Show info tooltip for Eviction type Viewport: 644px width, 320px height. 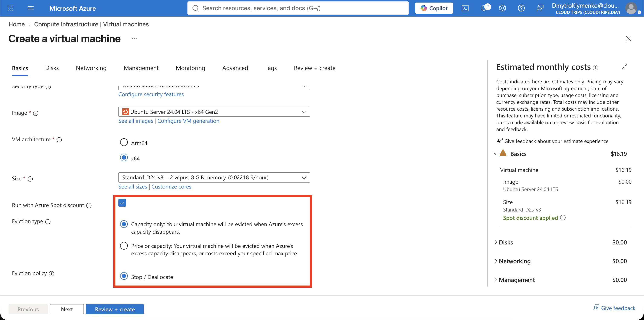click(x=48, y=221)
